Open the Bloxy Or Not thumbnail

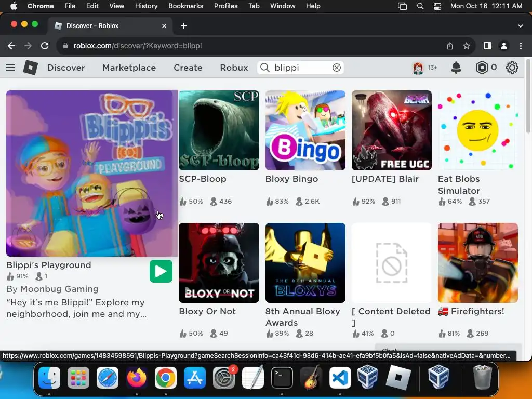tap(219, 263)
